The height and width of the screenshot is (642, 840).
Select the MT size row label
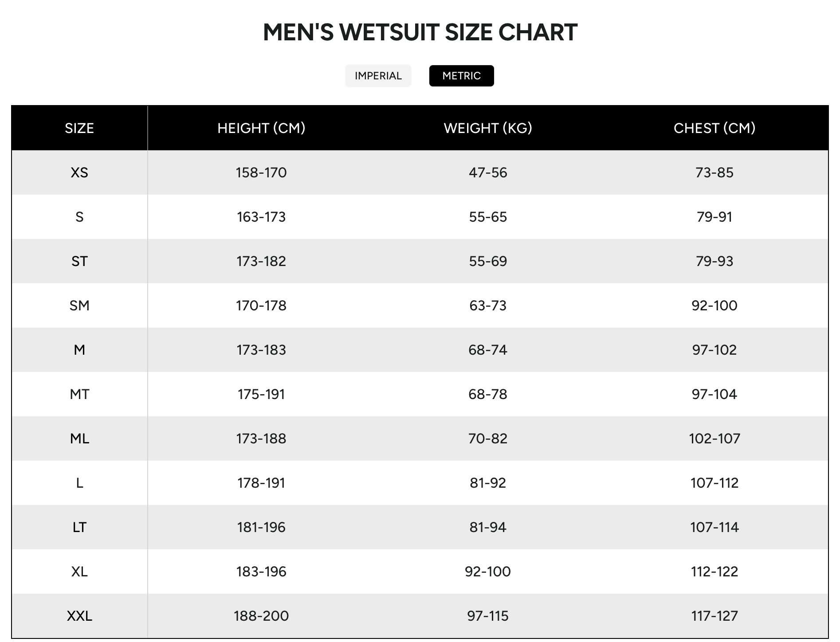pos(79,394)
